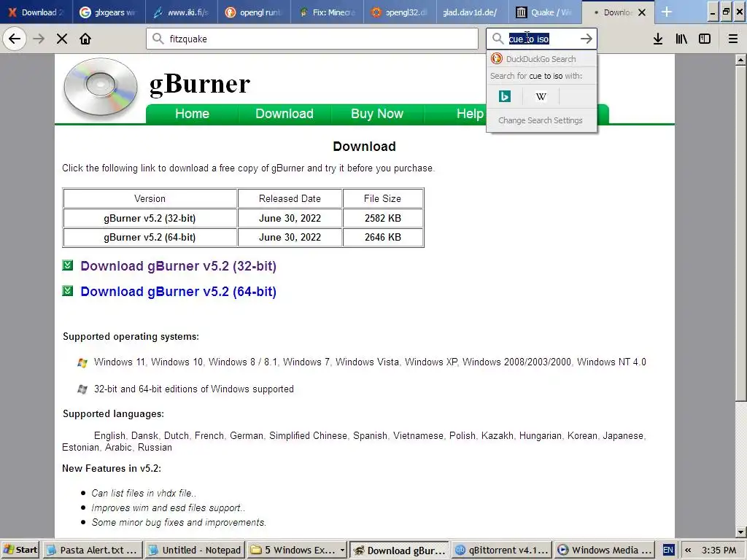The image size is (747, 560).
Task: Switch to the opengl runtime tab
Action: click(254, 12)
